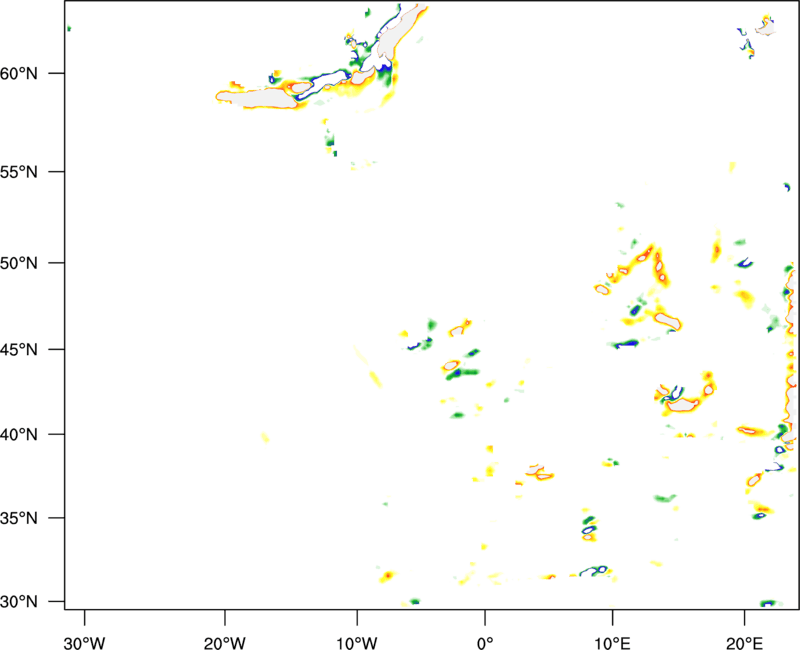Click the 40°N latitude label

pyautogui.click(x=19, y=435)
